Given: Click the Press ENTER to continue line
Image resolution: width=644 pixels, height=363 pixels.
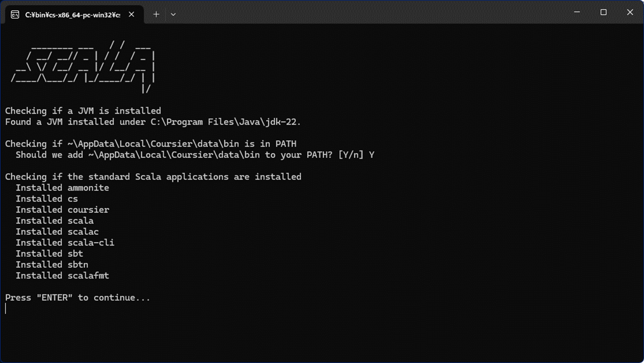Looking at the screenshot, I should pos(77,297).
